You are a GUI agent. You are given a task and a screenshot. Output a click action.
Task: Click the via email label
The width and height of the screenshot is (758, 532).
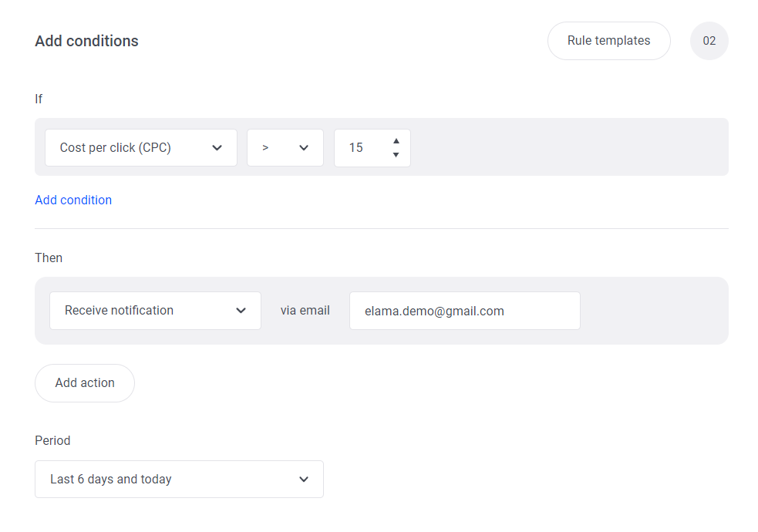[305, 311]
